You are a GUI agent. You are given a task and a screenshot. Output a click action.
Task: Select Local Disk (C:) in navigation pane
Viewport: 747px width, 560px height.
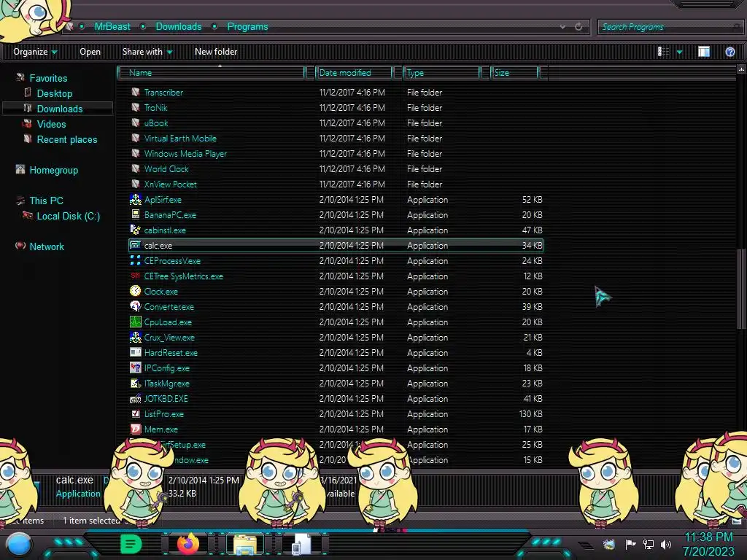68,216
